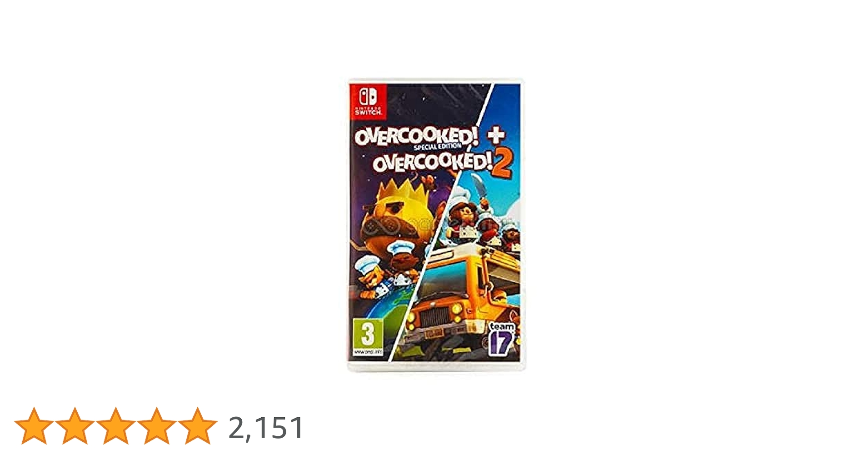Select the fifth orange rating star
Screen dimensions: 868x454
pyautogui.click(x=197, y=426)
